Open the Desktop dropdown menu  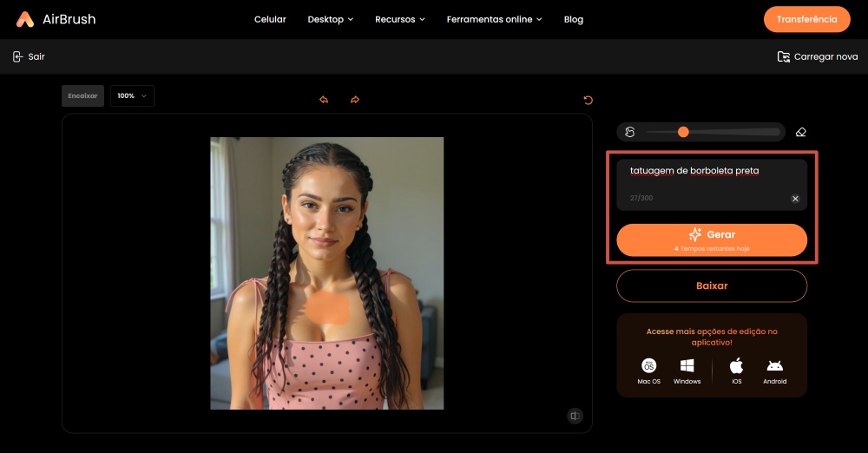point(330,19)
